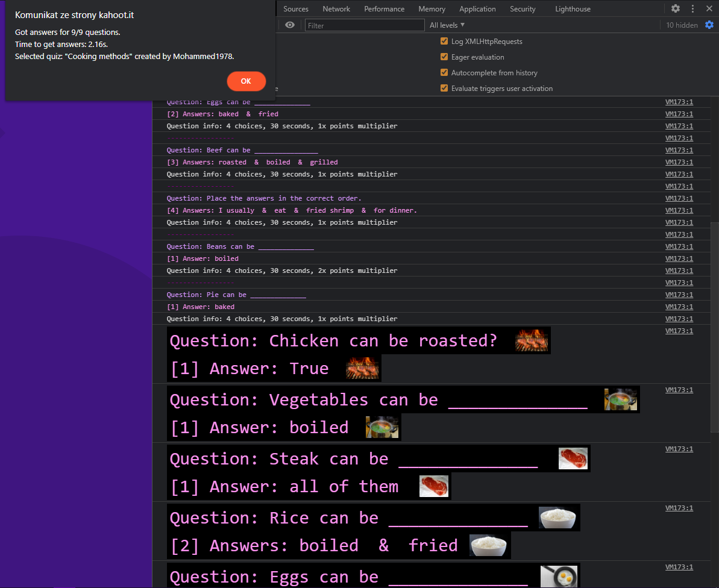Click 'Time to get answers: 2.16s.' dialog text

tap(61, 45)
